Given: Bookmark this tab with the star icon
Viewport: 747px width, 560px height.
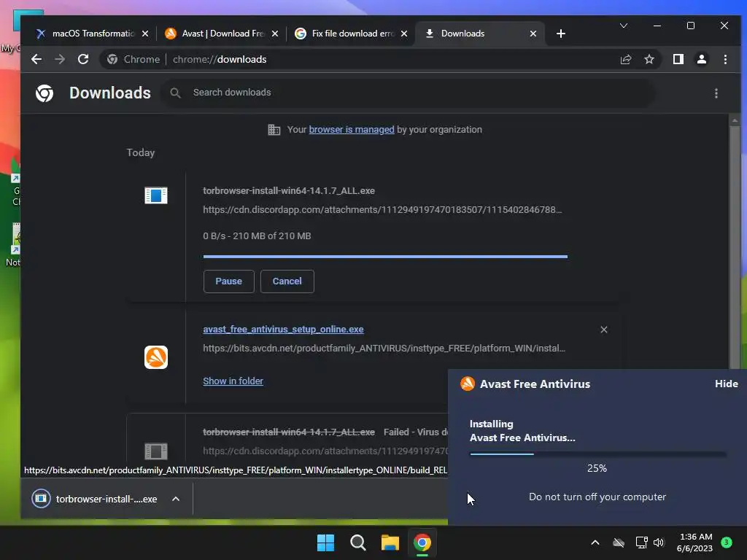Looking at the screenshot, I should click(649, 59).
